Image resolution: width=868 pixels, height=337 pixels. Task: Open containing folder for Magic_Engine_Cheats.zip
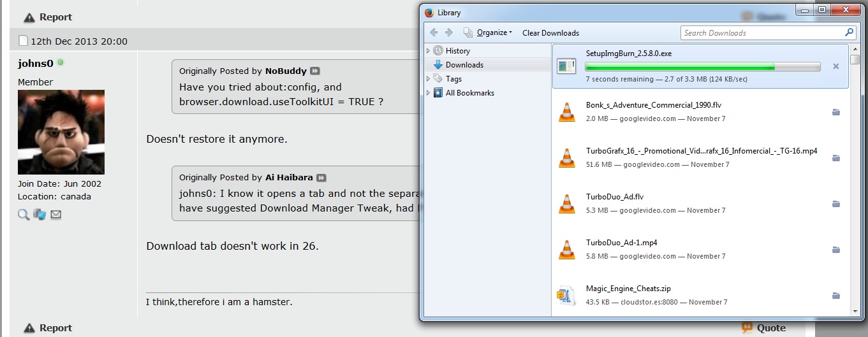(836, 296)
